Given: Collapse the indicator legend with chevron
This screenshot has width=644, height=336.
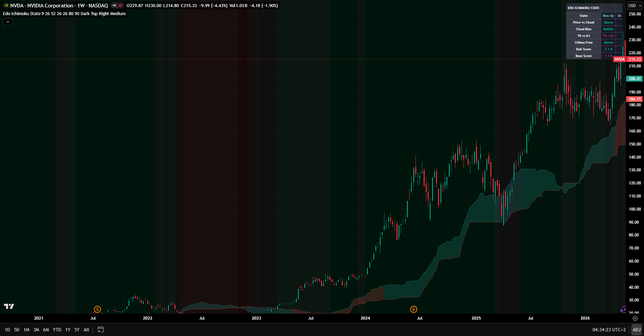Looking at the screenshot, I should [8, 22].
